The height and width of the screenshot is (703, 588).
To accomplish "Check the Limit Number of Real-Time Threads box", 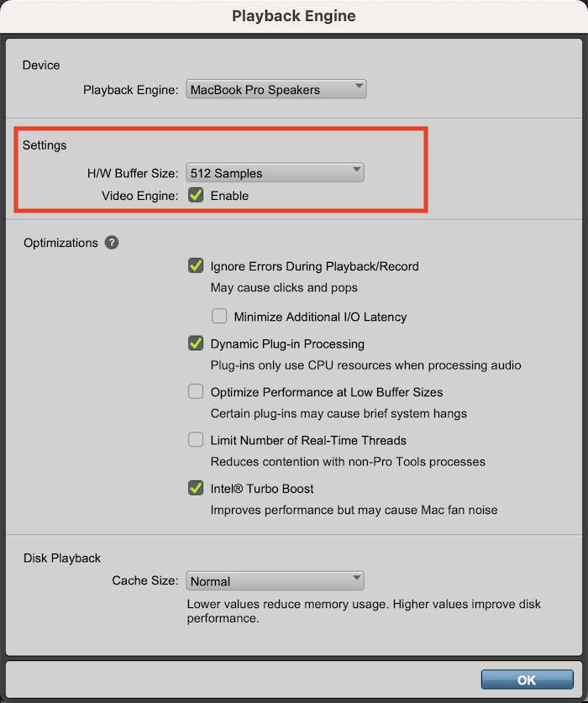I will [196, 440].
